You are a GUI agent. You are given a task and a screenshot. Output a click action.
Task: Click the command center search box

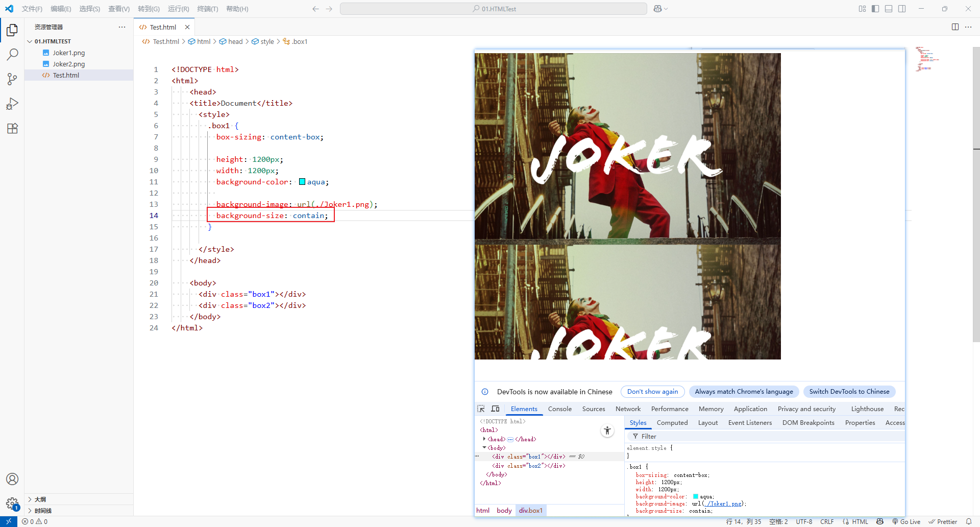494,9
